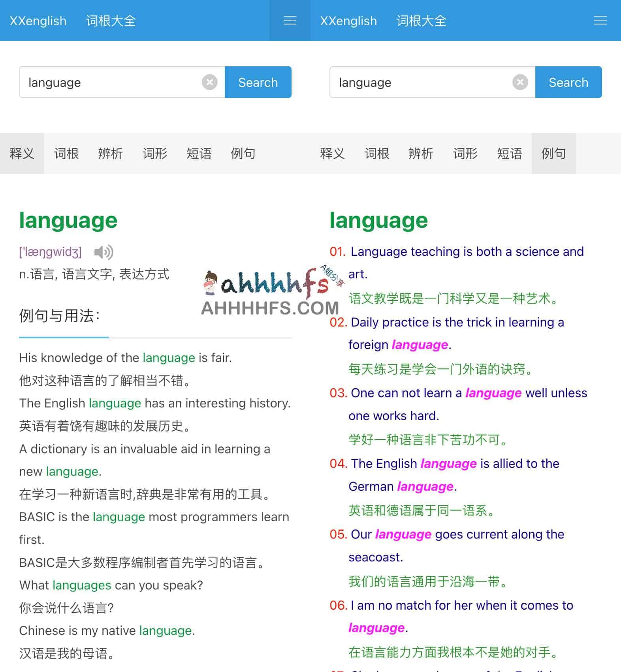Screen dimensions: 621x672
Task: Select 例句 tab in right panel
Action: click(553, 153)
